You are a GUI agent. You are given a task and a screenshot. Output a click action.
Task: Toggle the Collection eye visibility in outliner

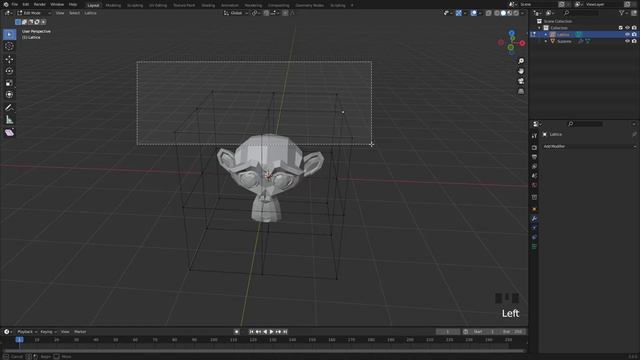point(627,28)
